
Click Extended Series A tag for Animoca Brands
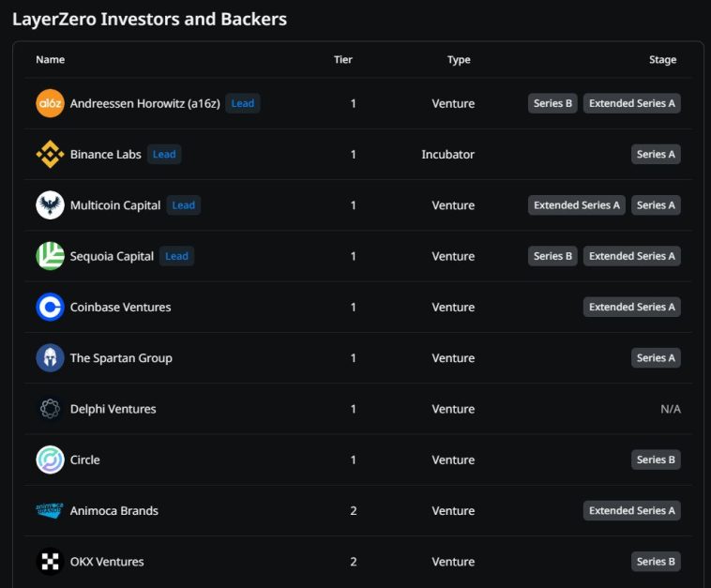631,510
